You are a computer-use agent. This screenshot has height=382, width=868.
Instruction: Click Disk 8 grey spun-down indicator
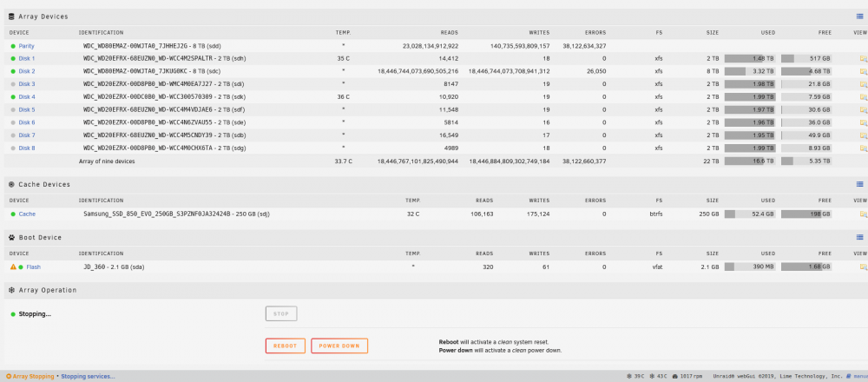pos(13,148)
